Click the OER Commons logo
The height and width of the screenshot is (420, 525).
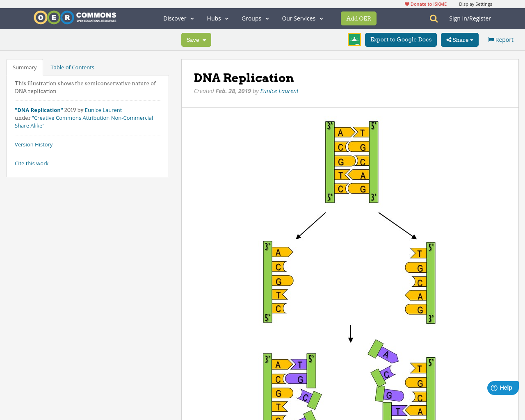tap(75, 17)
